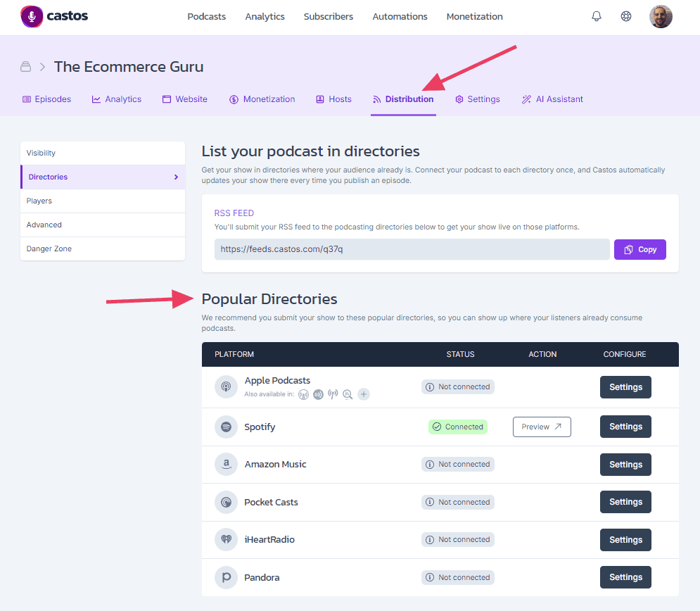Preview the Spotify listing
The image size is (700, 611).
tap(542, 427)
